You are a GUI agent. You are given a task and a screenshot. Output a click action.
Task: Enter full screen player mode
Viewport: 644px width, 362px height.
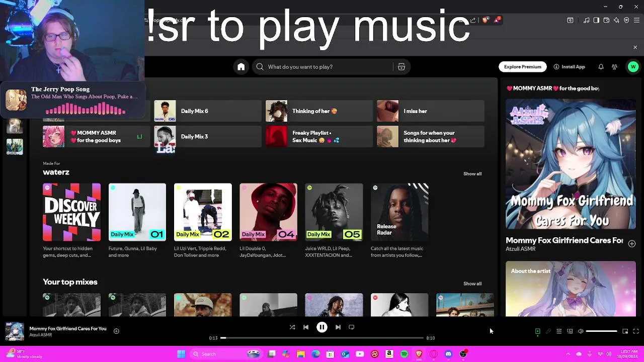pyautogui.click(x=636, y=331)
